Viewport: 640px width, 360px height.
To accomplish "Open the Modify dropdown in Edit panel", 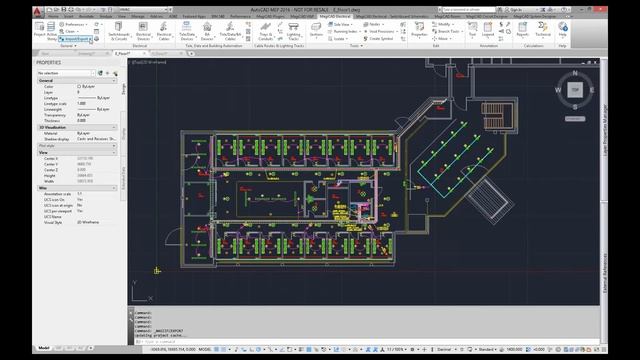I will tap(443, 24).
